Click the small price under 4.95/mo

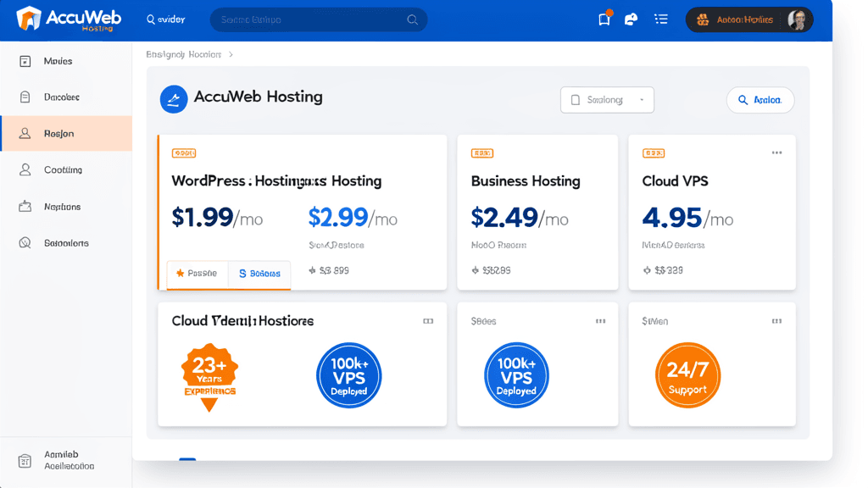[x=663, y=270]
